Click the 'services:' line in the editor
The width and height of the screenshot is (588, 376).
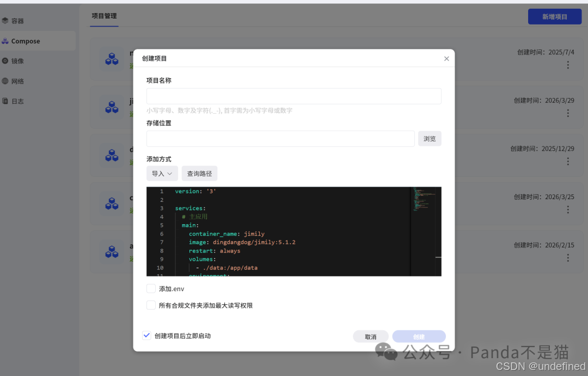point(190,208)
